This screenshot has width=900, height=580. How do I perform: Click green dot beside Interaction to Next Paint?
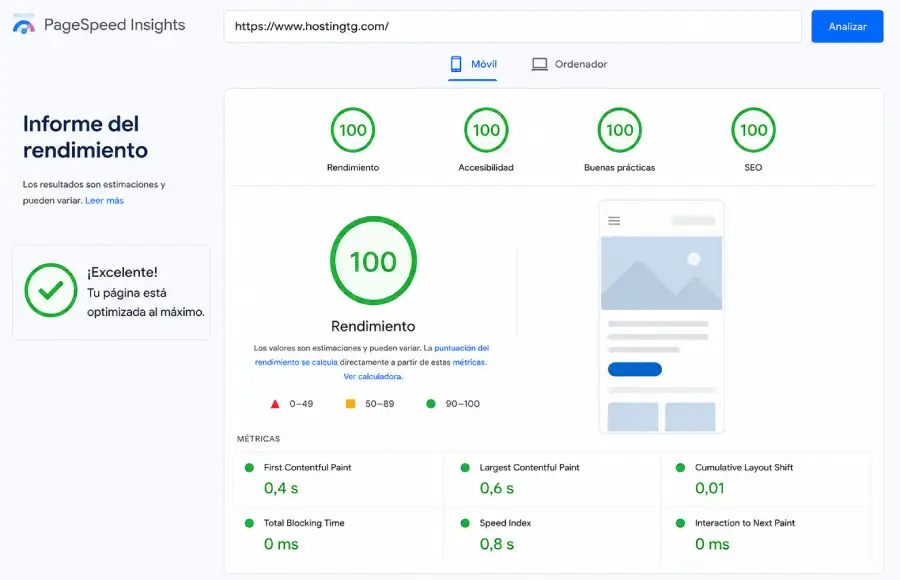(x=680, y=523)
